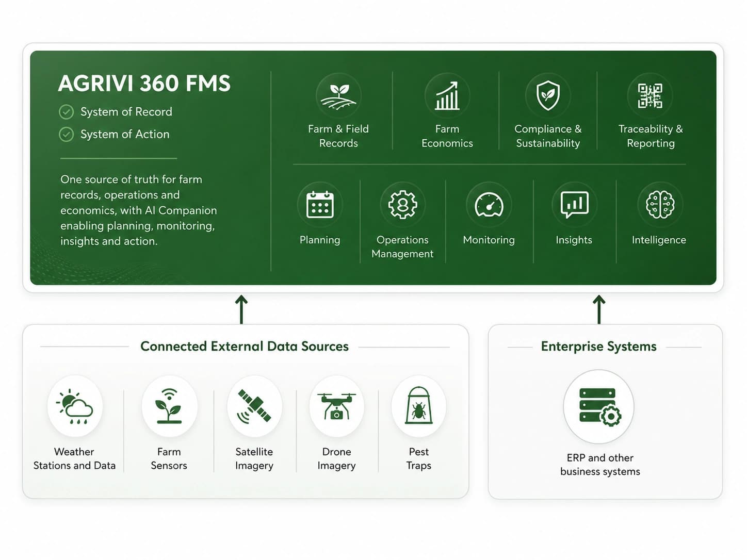Select the 'Satellite Imagery' label text
Image resolution: width=747 pixels, height=560 pixels.
[254, 459]
